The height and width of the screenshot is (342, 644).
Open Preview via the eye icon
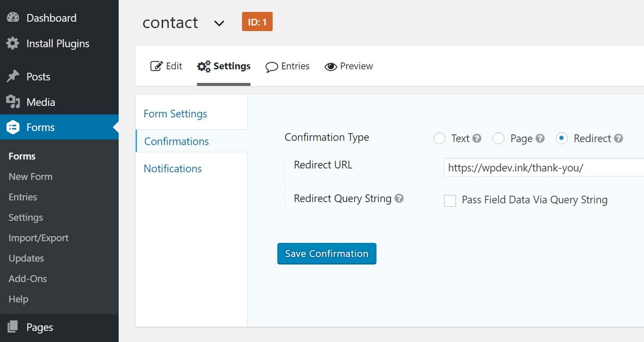coord(331,66)
